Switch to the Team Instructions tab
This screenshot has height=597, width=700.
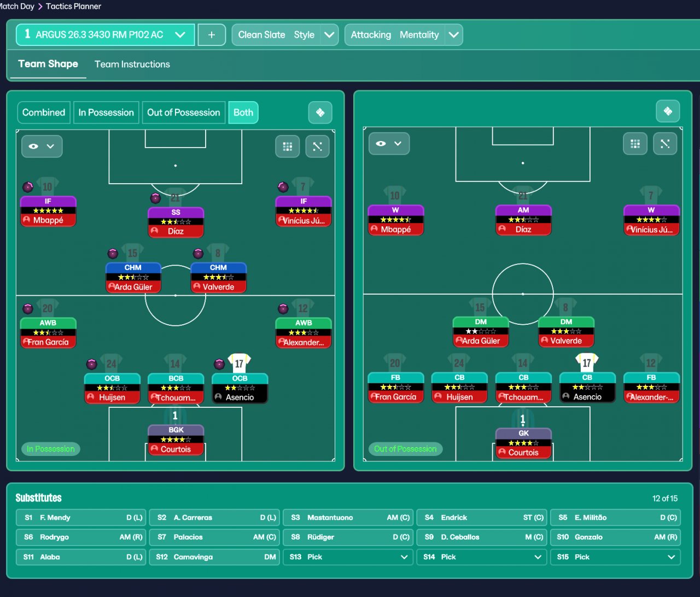pos(132,65)
